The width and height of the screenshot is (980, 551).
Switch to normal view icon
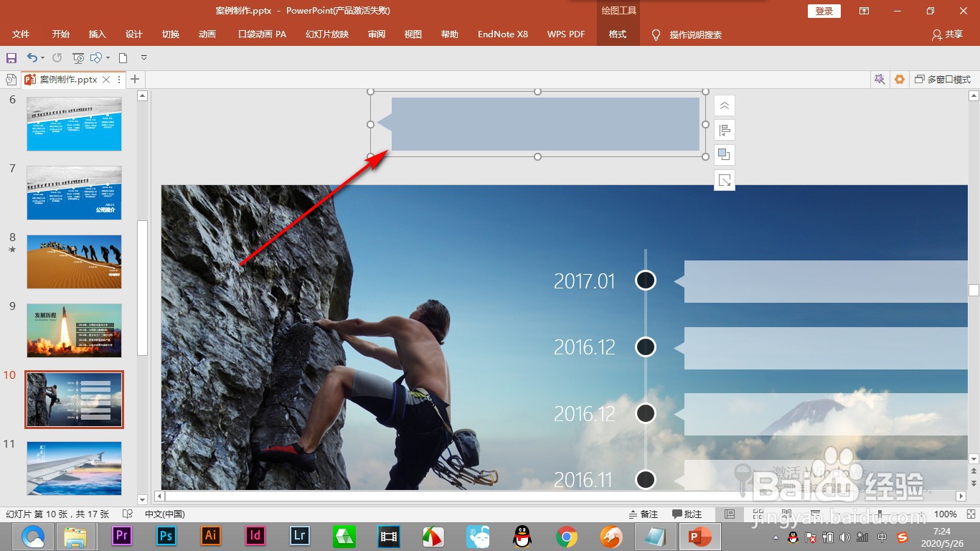point(730,514)
